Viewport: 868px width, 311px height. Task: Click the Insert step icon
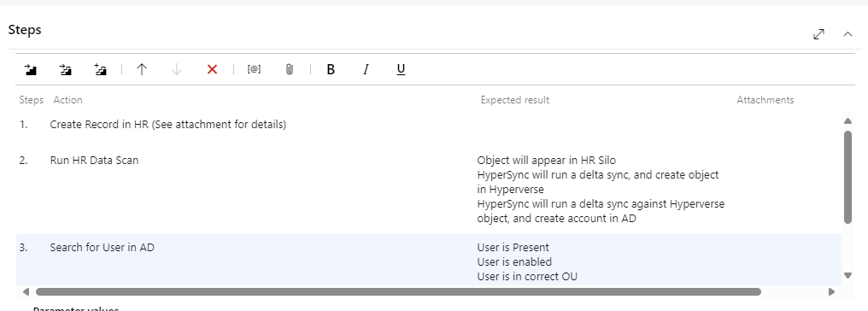point(31,70)
